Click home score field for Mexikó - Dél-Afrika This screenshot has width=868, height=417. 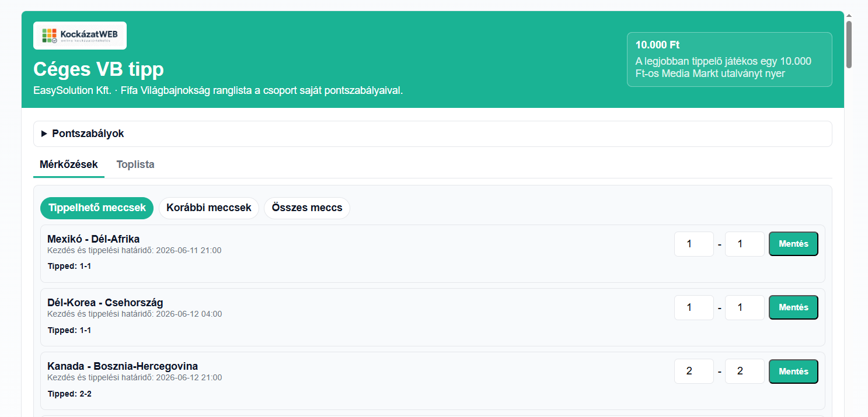pos(694,244)
